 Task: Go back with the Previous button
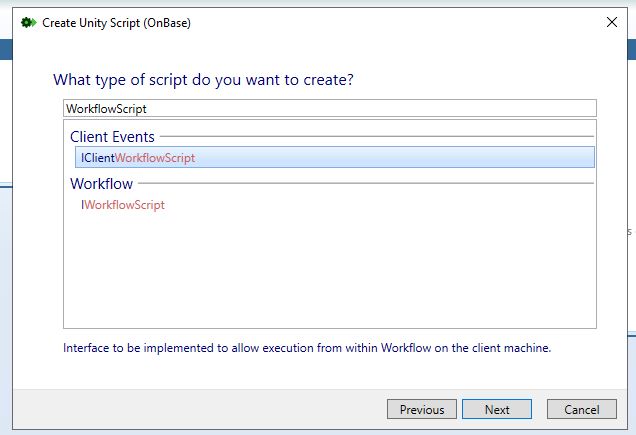pyautogui.click(x=422, y=409)
